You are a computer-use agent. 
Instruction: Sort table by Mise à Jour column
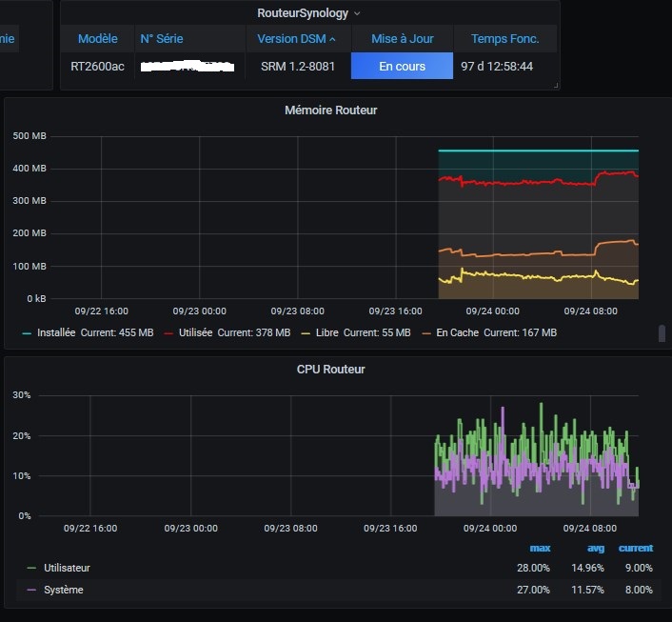[402, 39]
